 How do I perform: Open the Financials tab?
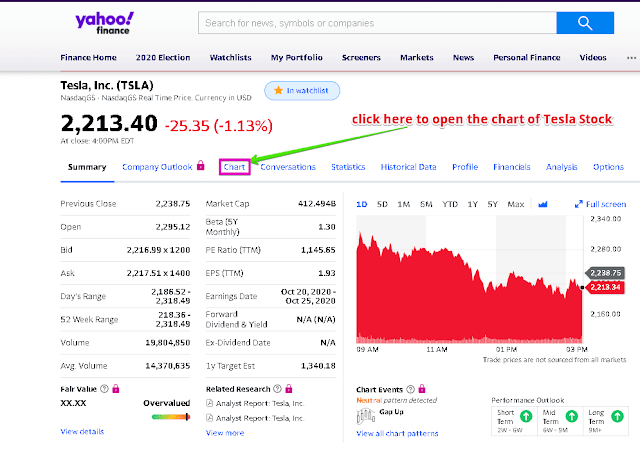[512, 167]
